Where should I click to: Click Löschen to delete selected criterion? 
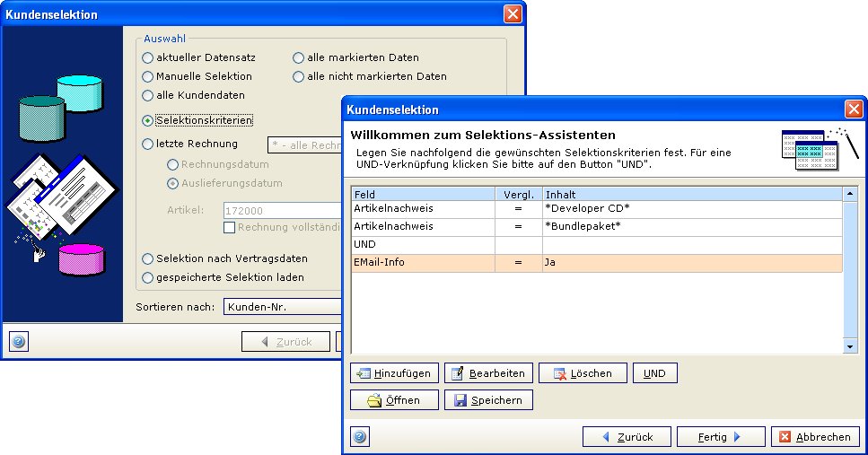[581, 373]
